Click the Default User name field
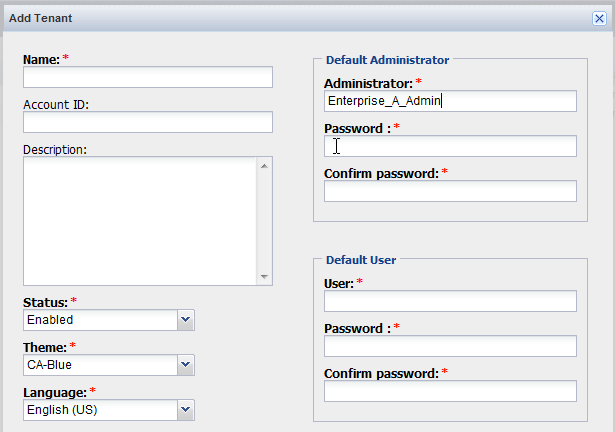The image size is (615, 432). [450, 301]
